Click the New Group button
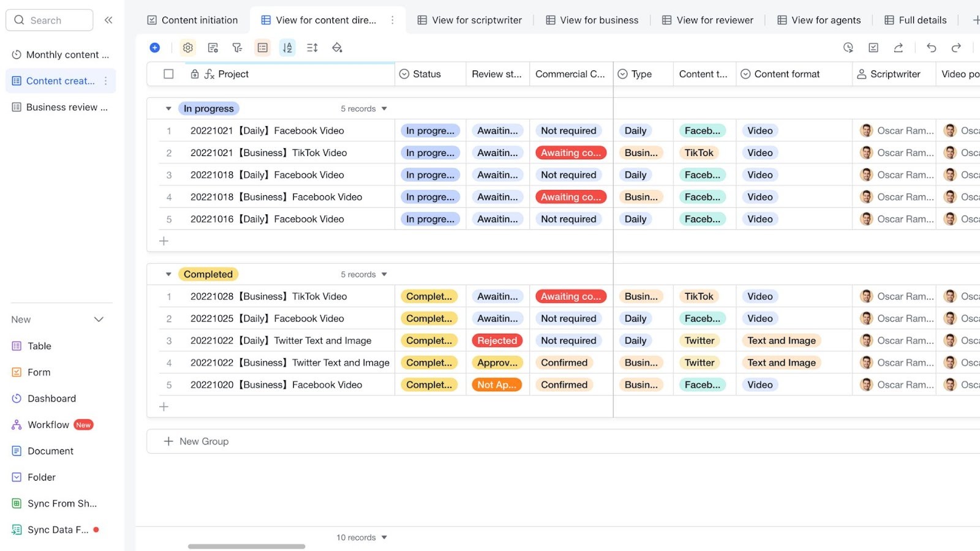The image size is (980, 551). pos(195,441)
